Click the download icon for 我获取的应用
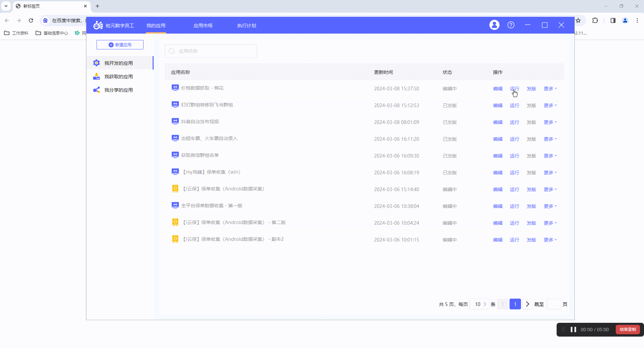This screenshot has height=348, width=644. pos(96,76)
